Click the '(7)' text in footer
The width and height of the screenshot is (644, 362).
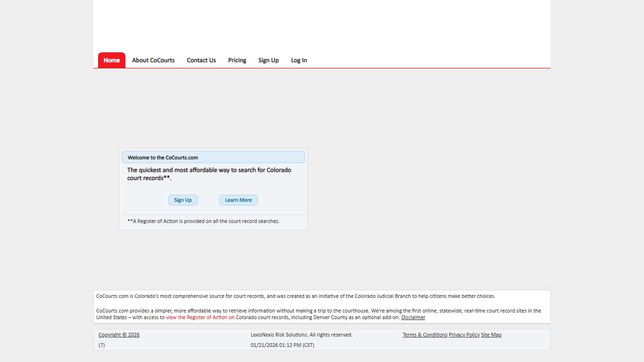click(x=102, y=345)
